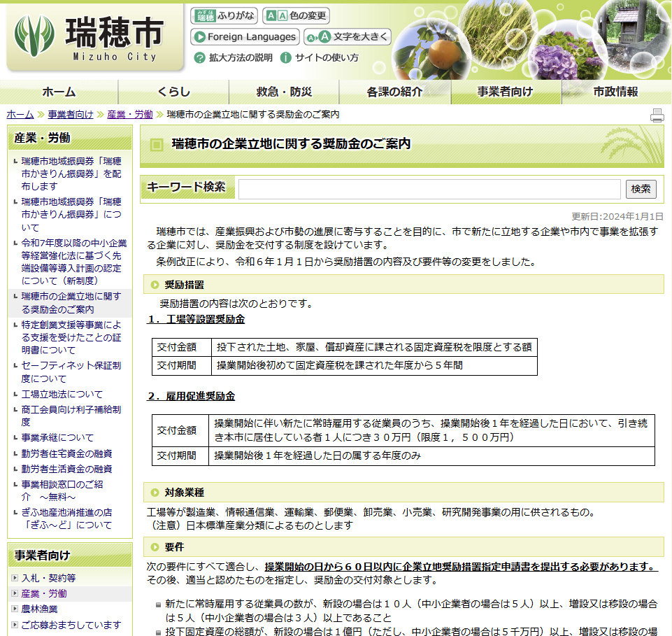Click the 更新日:2024年1月1日 text

click(617, 216)
